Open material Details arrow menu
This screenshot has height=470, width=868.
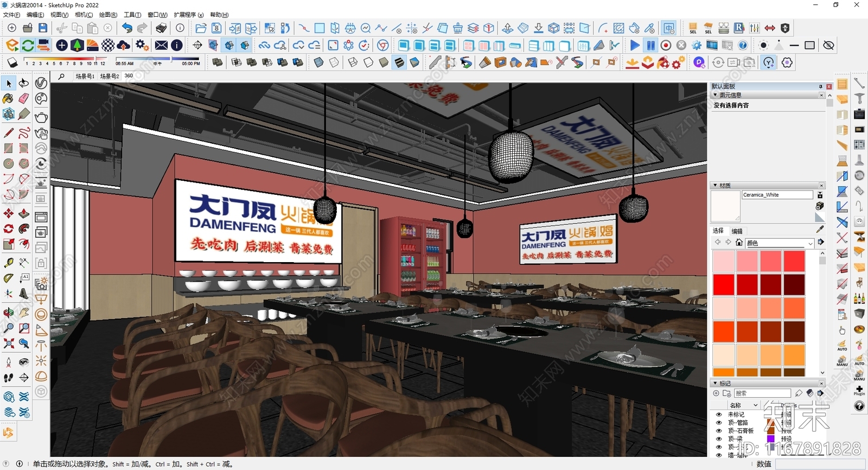click(x=821, y=242)
